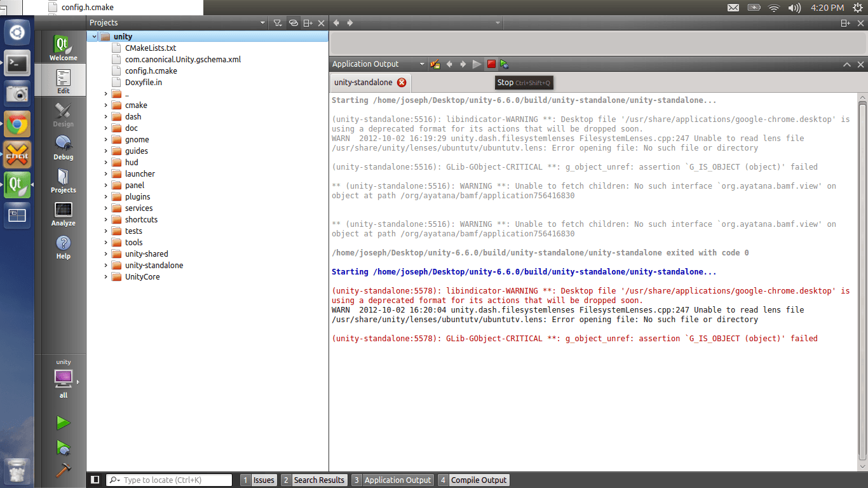Go to next item in Application Output
868x488 pixels.
click(463, 64)
